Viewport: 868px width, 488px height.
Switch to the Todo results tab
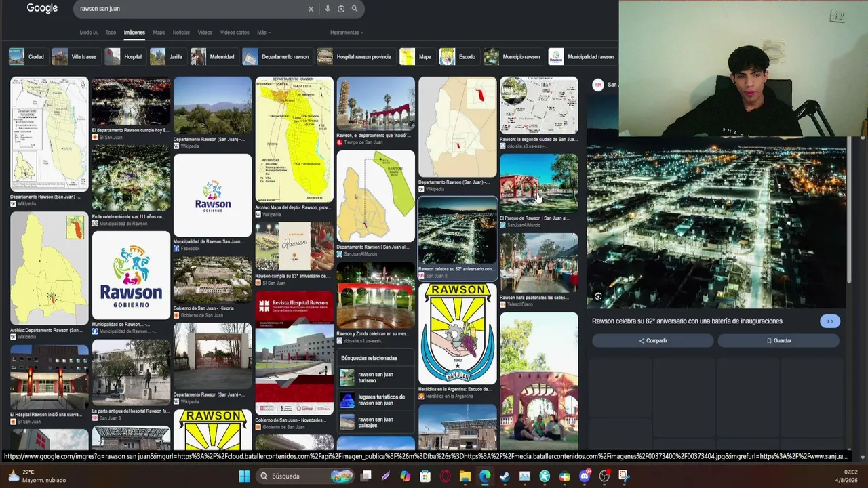[111, 33]
